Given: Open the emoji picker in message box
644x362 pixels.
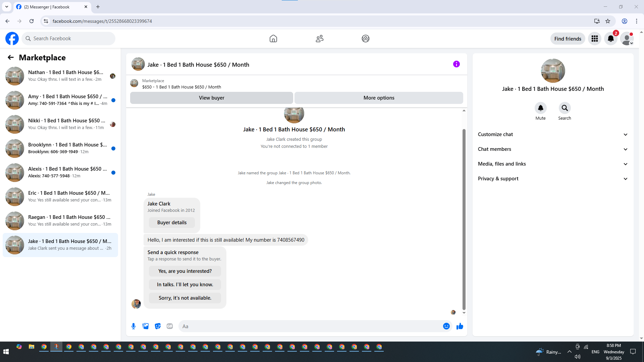Looking at the screenshot, I should click(x=446, y=326).
